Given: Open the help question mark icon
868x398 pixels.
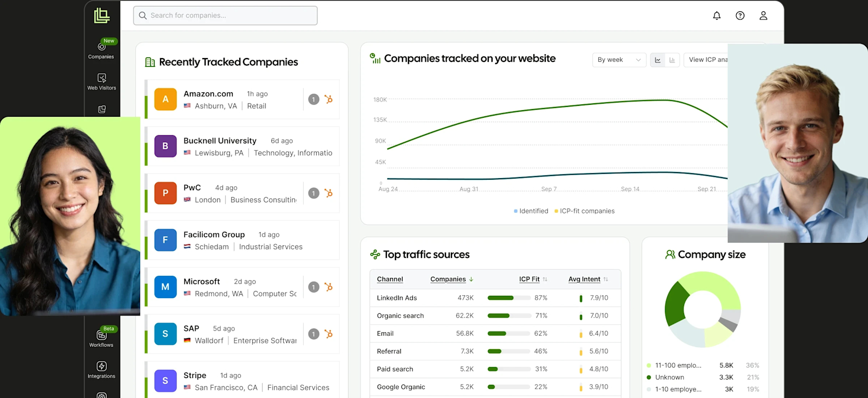Looking at the screenshot, I should click(x=740, y=16).
